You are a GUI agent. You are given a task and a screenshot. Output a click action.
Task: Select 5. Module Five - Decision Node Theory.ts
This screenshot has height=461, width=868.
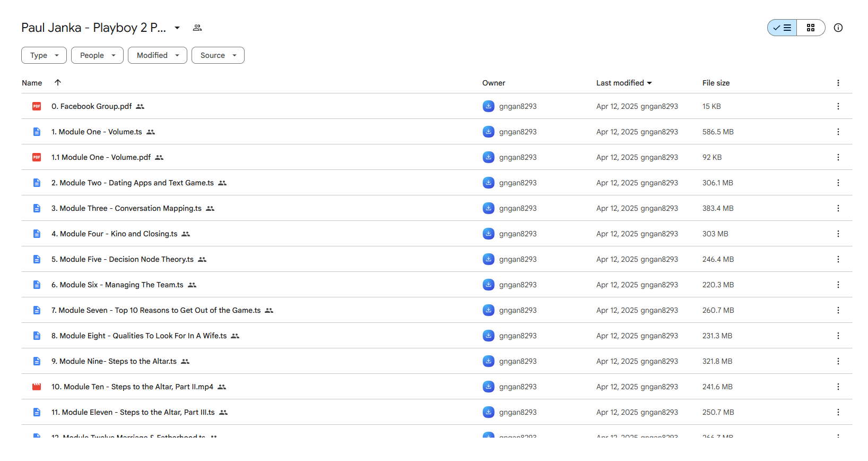(123, 259)
